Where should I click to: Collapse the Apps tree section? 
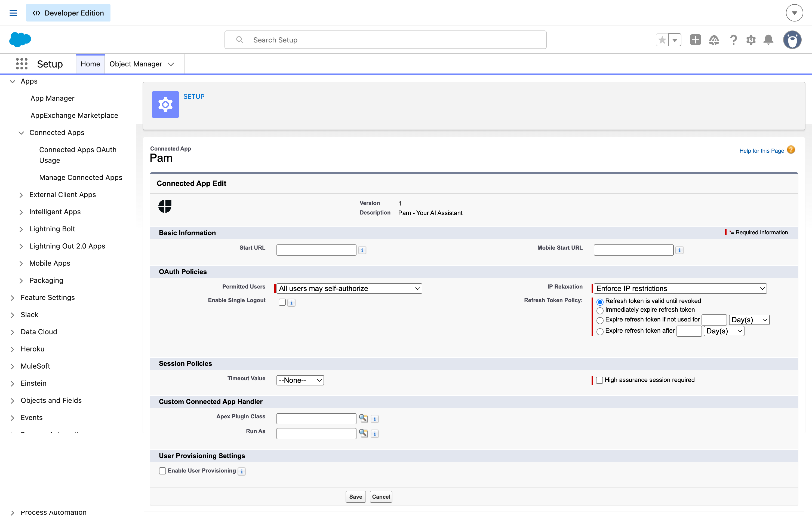click(x=13, y=81)
